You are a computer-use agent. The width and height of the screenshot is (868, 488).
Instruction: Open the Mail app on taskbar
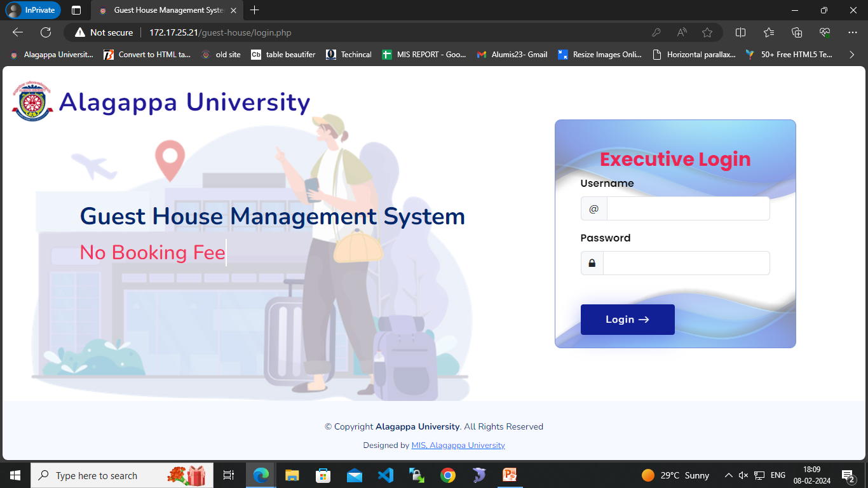[354, 475]
